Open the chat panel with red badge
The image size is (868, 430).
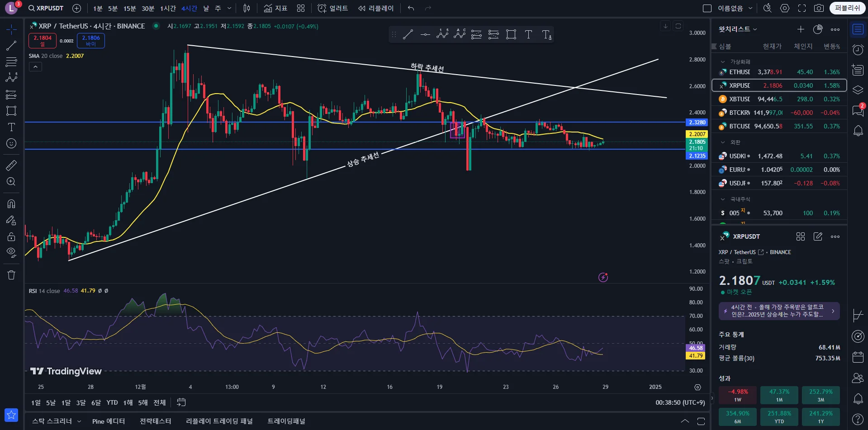pos(858,110)
